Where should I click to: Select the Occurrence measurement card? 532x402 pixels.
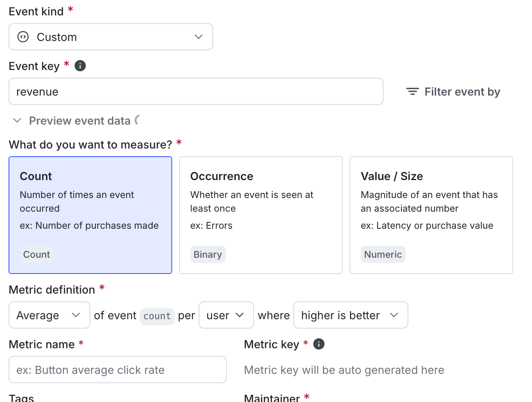point(260,215)
